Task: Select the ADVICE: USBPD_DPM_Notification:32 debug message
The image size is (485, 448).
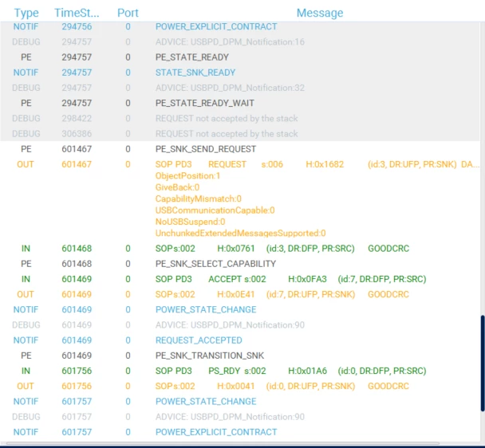Action: pyautogui.click(x=230, y=88)
